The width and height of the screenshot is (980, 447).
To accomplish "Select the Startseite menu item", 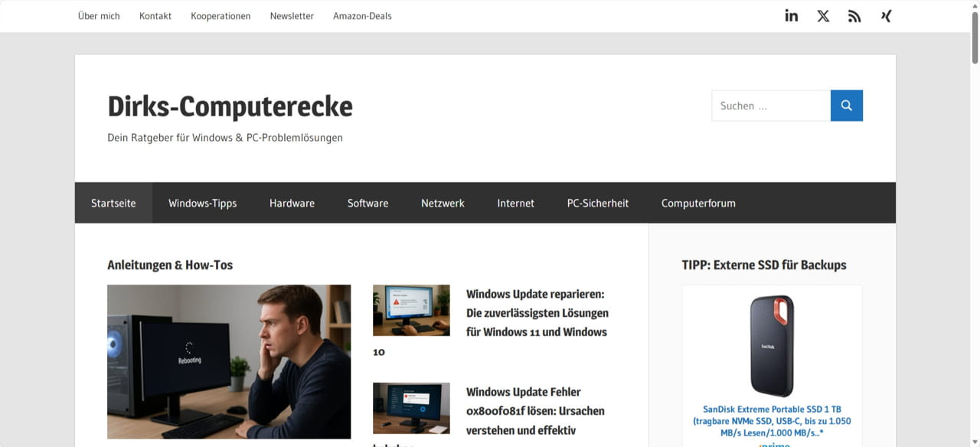I will click(x=113, y=203).
